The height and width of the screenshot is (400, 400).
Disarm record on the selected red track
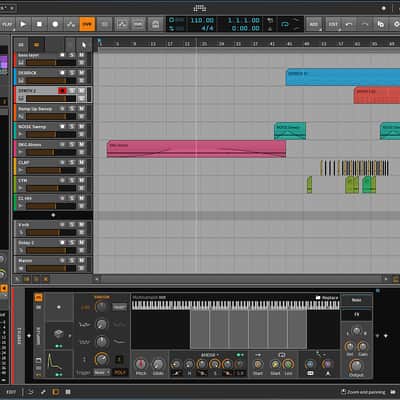tap(62, 90)
